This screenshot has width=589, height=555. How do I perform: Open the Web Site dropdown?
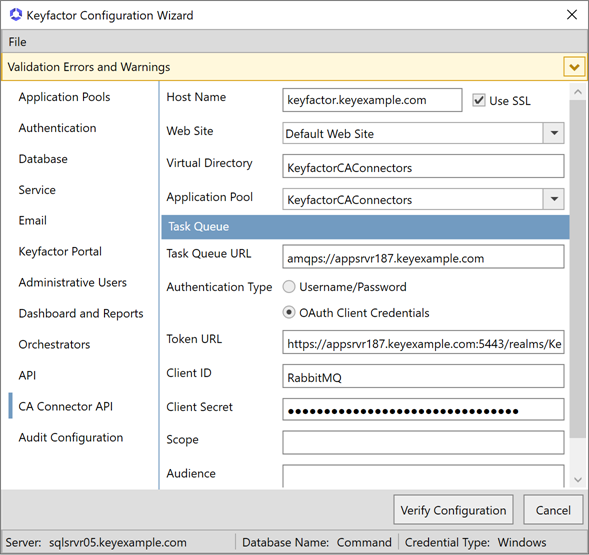point(554,133)
